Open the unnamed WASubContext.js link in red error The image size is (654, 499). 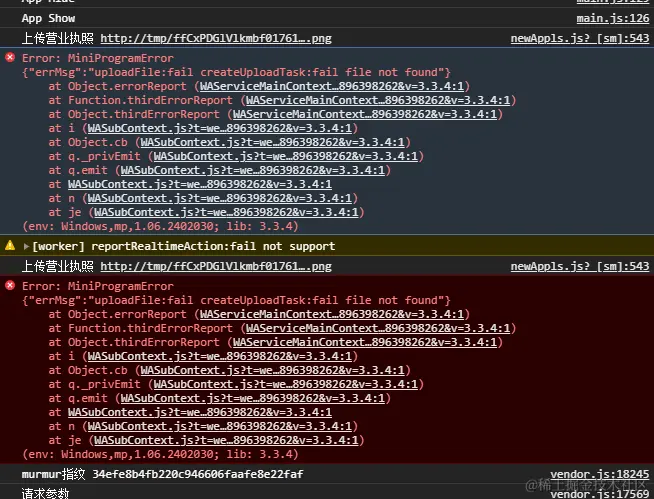pos(200,412)
